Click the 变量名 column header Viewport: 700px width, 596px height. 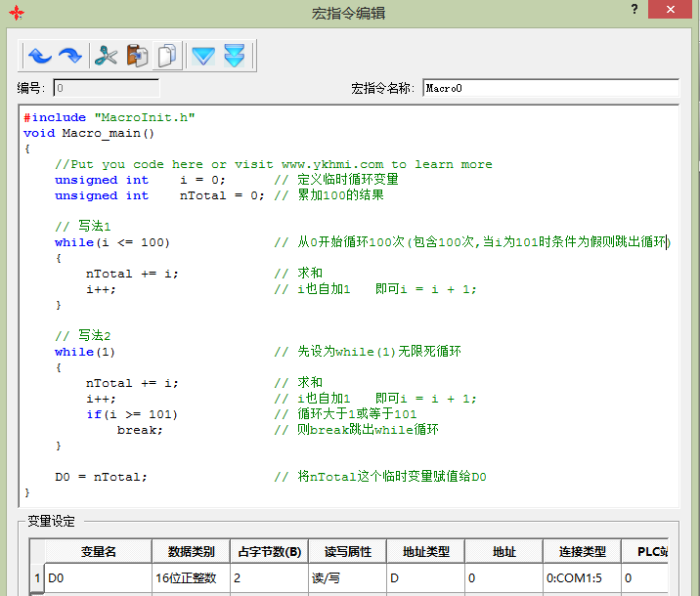coord(98,552)
